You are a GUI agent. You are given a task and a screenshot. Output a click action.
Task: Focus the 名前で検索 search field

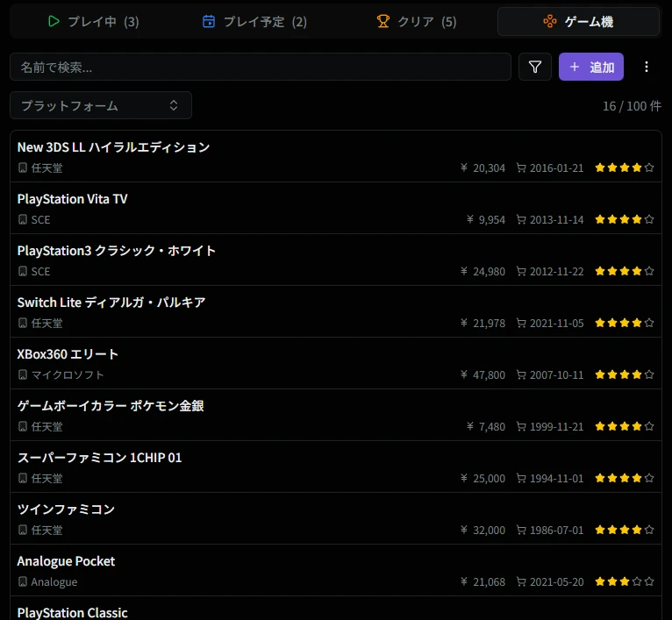coord(260,67)
